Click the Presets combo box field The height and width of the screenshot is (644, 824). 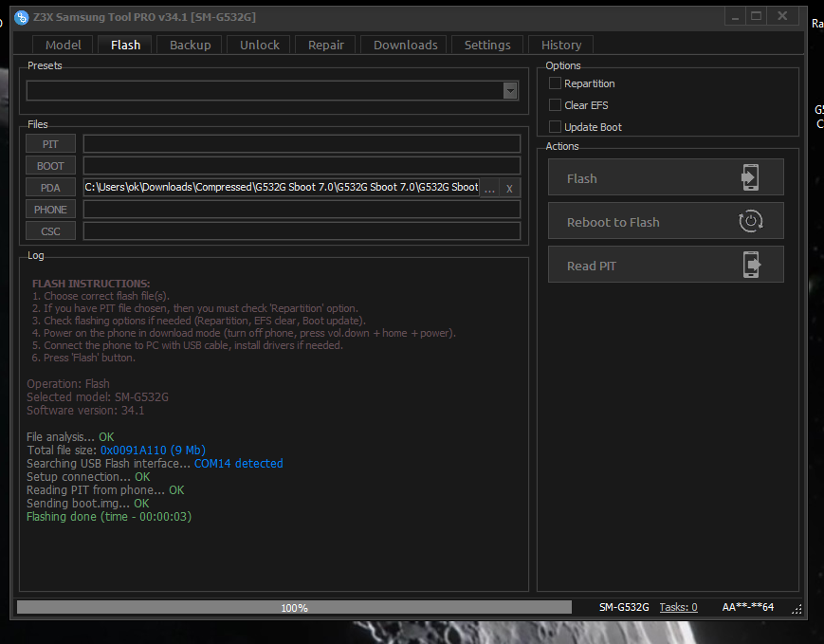pyautogui.click(x=273, y=91)
